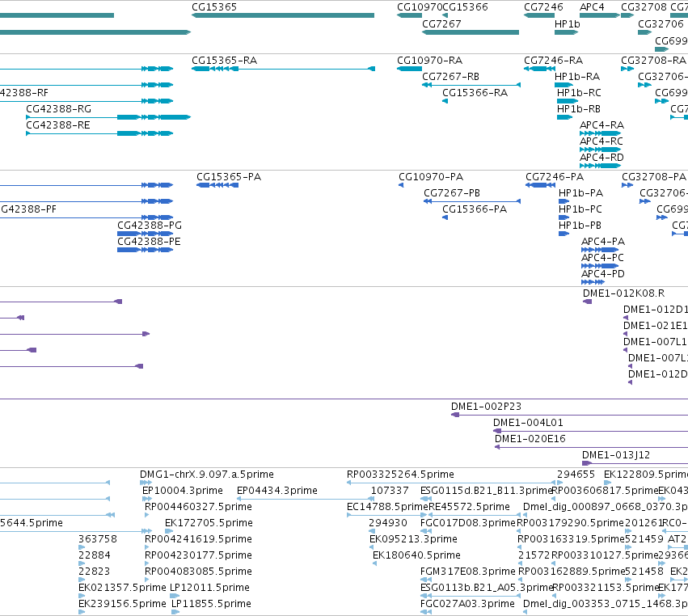The image size is (688, 616).
Task: Select protein CG32708-PA label
Action: [654, 177]
